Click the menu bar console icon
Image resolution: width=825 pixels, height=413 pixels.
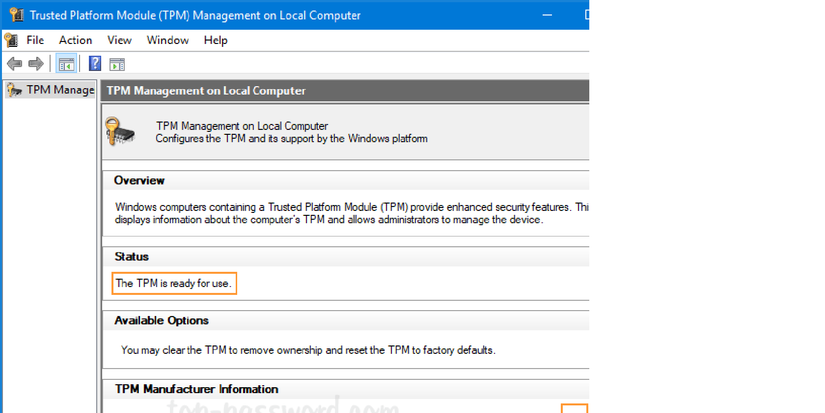tap(11, 40)
